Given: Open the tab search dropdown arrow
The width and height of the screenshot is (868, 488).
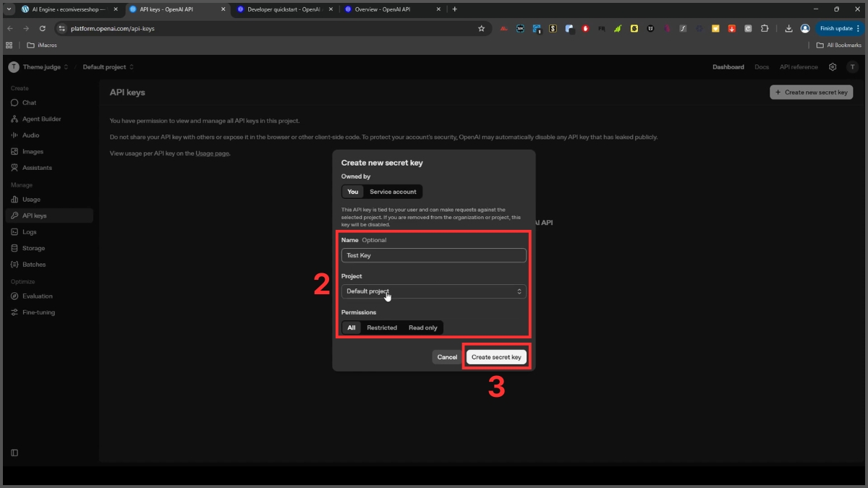Looking at the screenshot, I should tap(9, 9).
